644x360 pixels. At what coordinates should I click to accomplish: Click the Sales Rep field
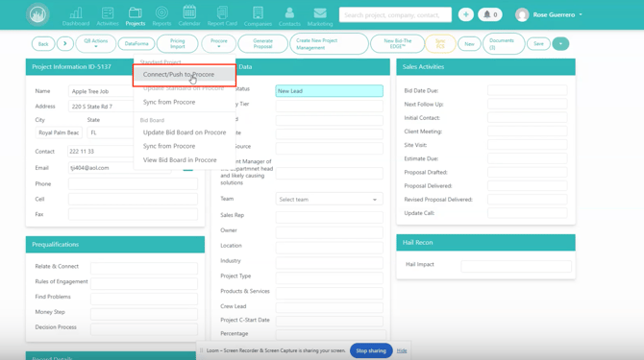(330, 217)
